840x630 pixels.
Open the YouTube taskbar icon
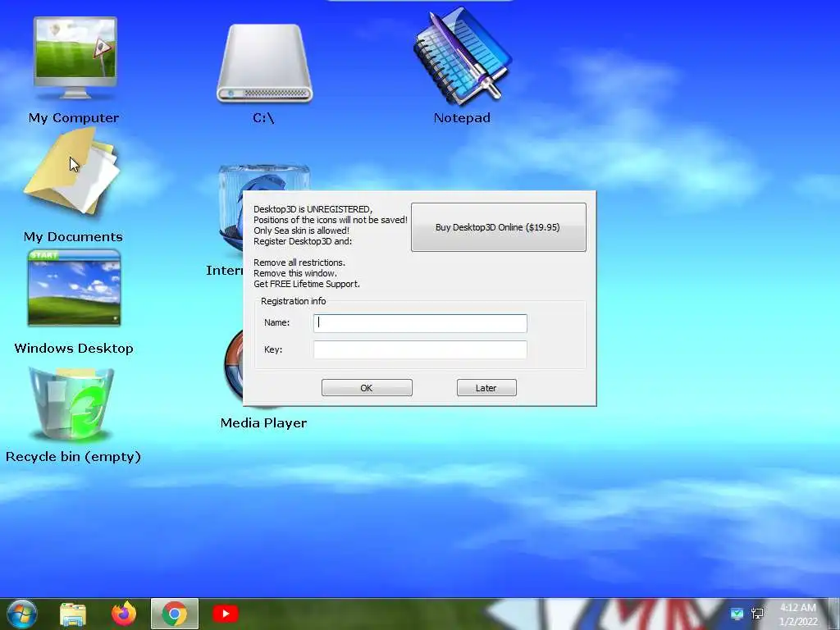[x=226, y=614]
